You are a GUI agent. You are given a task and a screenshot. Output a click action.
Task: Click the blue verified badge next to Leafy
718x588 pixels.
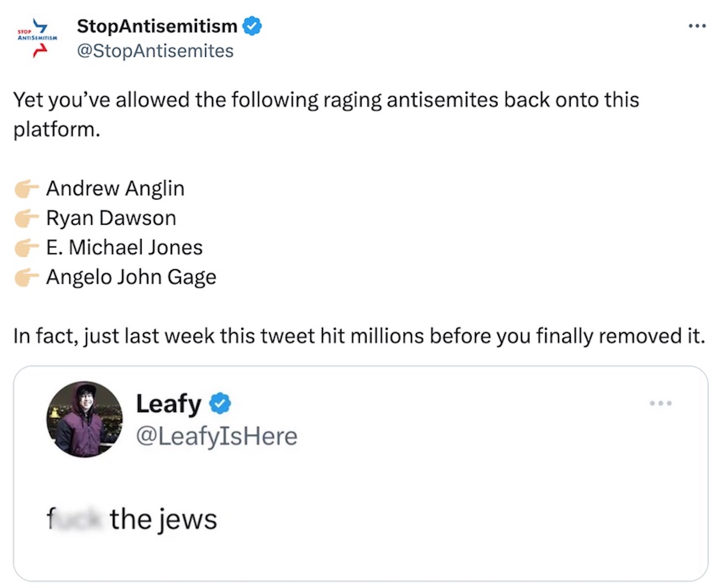[x=220, y=403]
